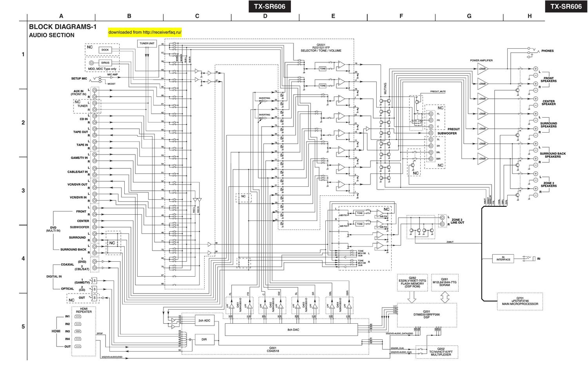Image resolution: width=588 pixels, height=381 pixels.
Task: Click column header G
Action: (x=469, y=16)
